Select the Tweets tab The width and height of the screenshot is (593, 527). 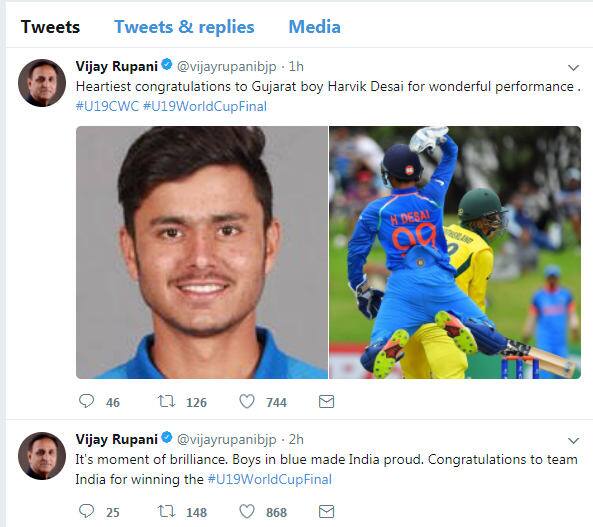tap(50, 27)
